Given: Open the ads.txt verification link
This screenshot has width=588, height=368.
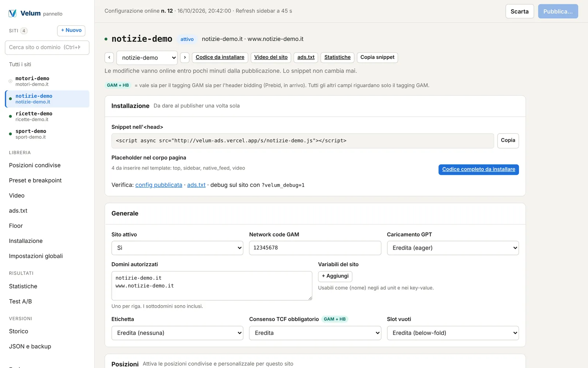Looking at the screenshot, I should click(196, 185).
